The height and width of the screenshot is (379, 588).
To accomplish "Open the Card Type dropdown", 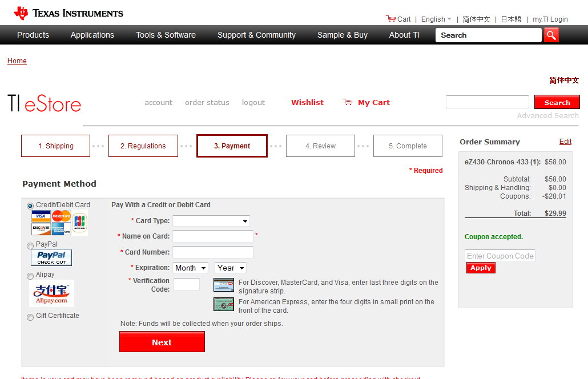I will (x=211, y=221).
